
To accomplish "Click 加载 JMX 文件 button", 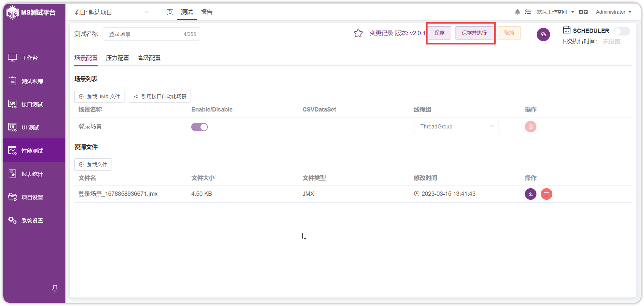I will [99, 96].
